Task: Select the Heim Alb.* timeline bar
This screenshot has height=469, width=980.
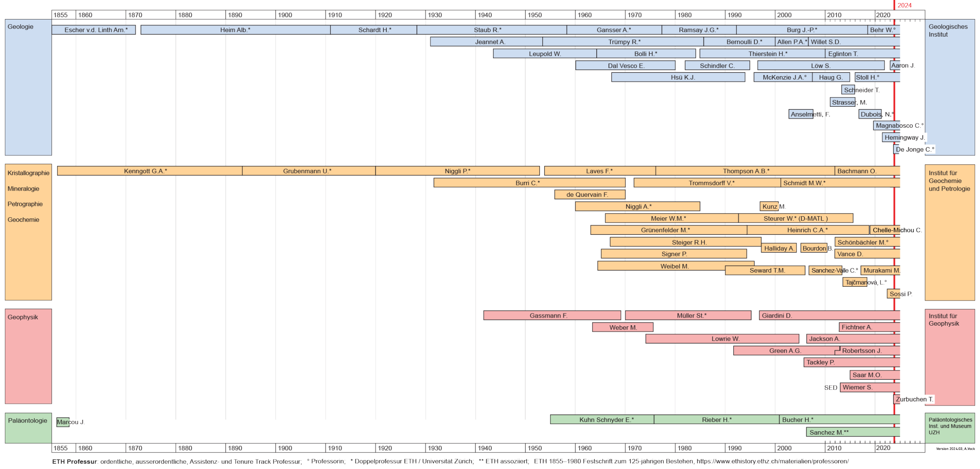Action: point(235,30)
